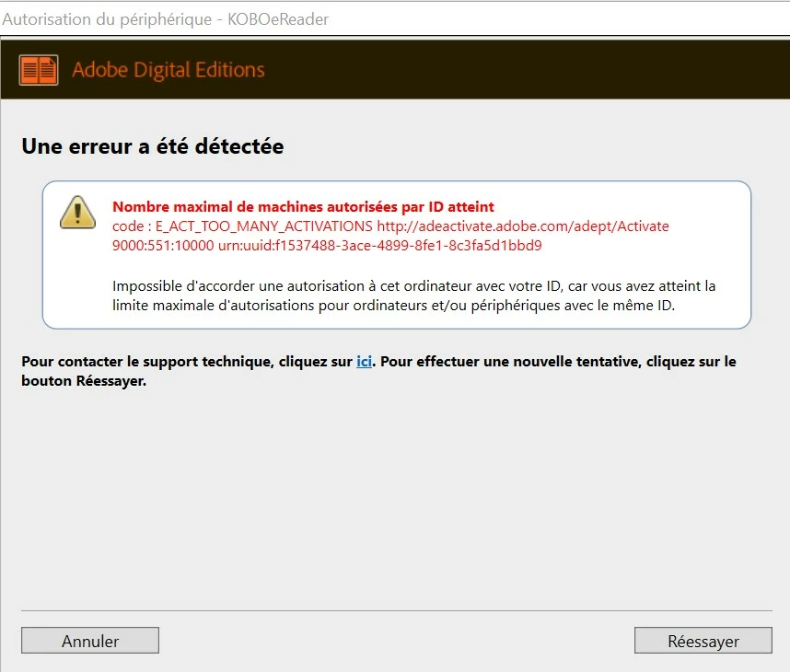The height and width of the screenshot is (672, 790).
Task: Click the 'Adobe Digital Editions' header title
Action: [168, 70]
